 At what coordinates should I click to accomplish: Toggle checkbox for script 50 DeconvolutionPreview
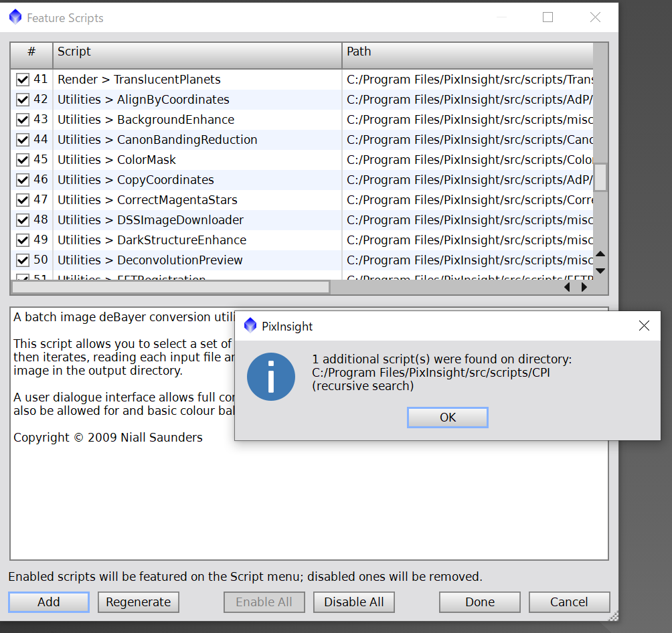click(22, 260)
